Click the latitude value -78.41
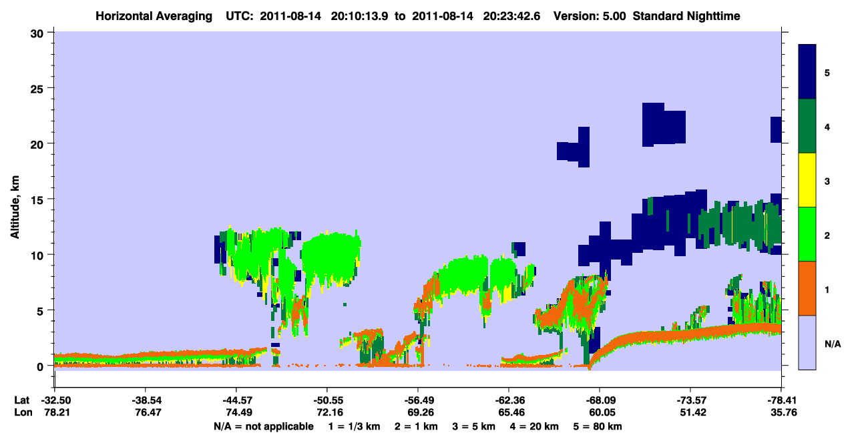Image resolution: width=868 pixels, height=445 pixels. 781,400
